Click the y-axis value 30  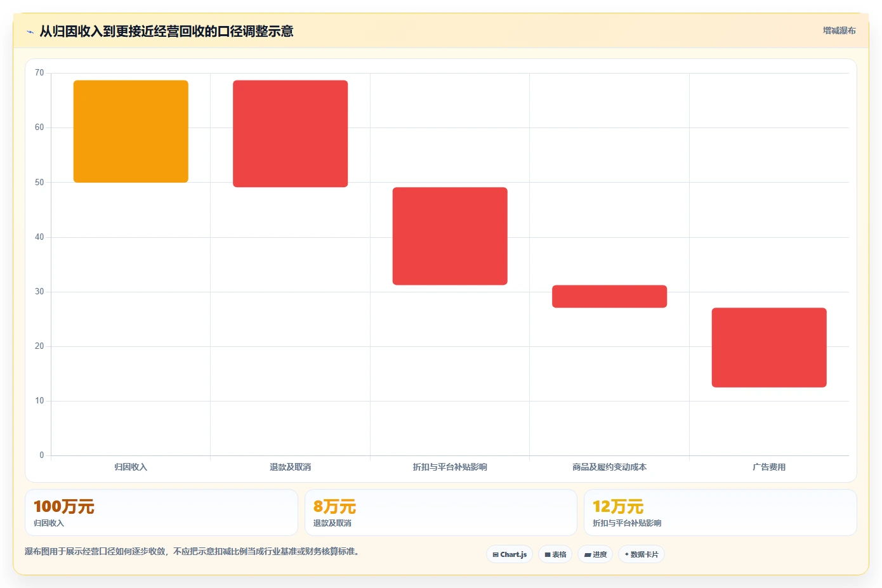pos(39,292)
